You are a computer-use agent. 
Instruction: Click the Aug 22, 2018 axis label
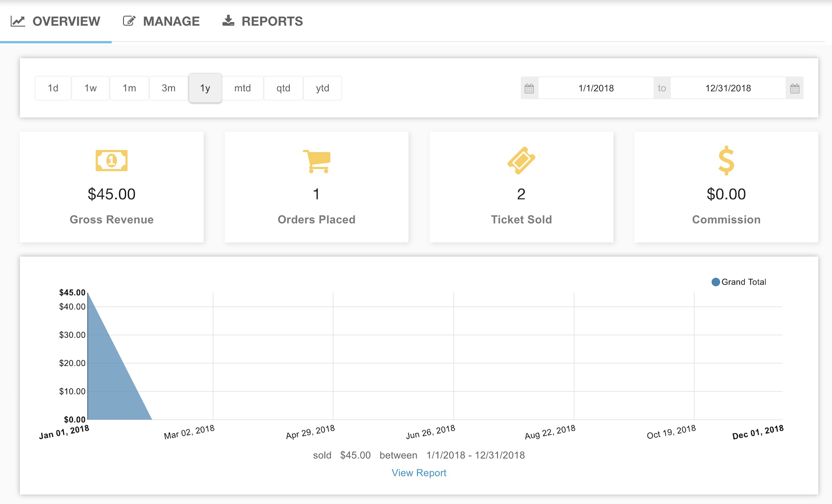(550, 432)
